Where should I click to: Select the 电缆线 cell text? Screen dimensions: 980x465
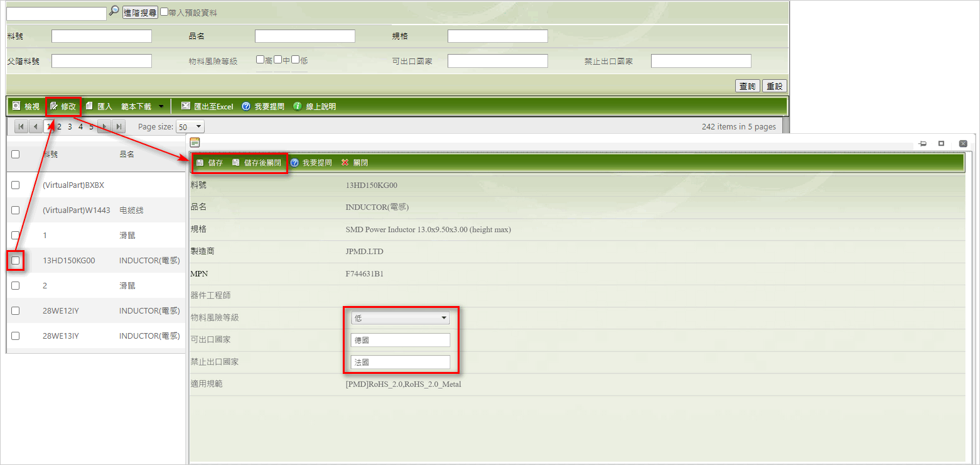click(131, 210)
